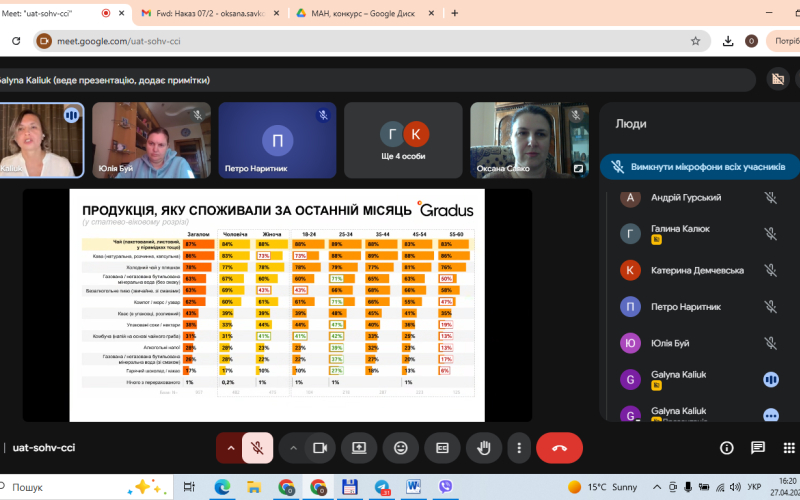Switch to the МАН, конкурс Google Диск tab
Image resolution: width=800 pixels, height=500 pixels.
(x=363, y=13)
